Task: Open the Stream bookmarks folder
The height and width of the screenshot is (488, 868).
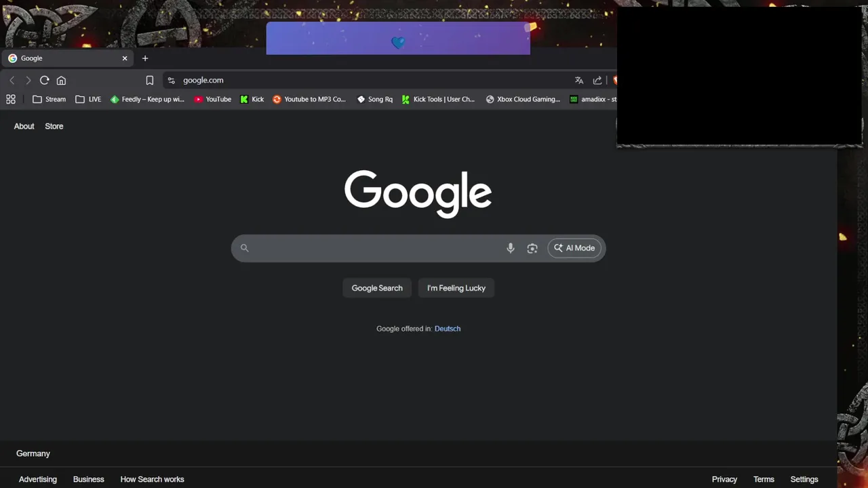Action: [50, 99]
